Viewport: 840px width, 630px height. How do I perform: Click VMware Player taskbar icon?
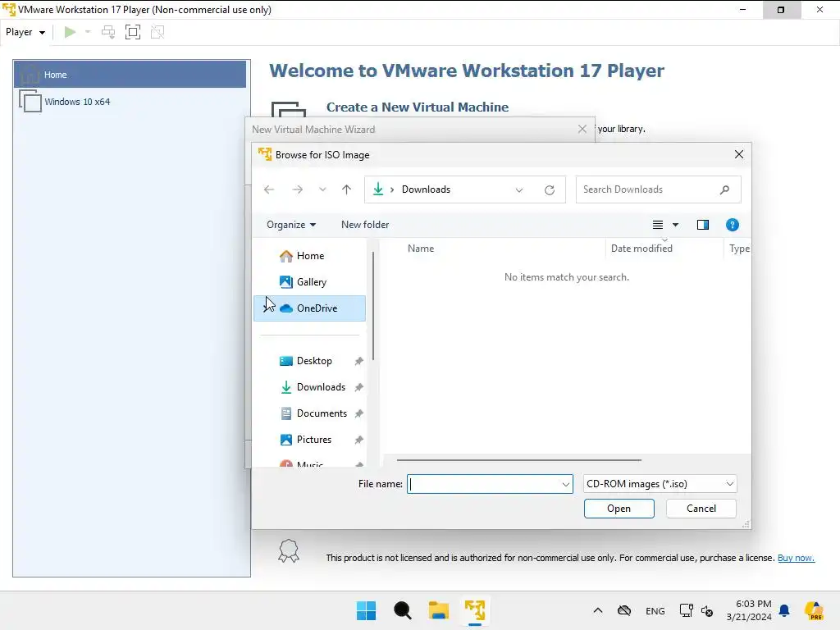coord(475,610)
